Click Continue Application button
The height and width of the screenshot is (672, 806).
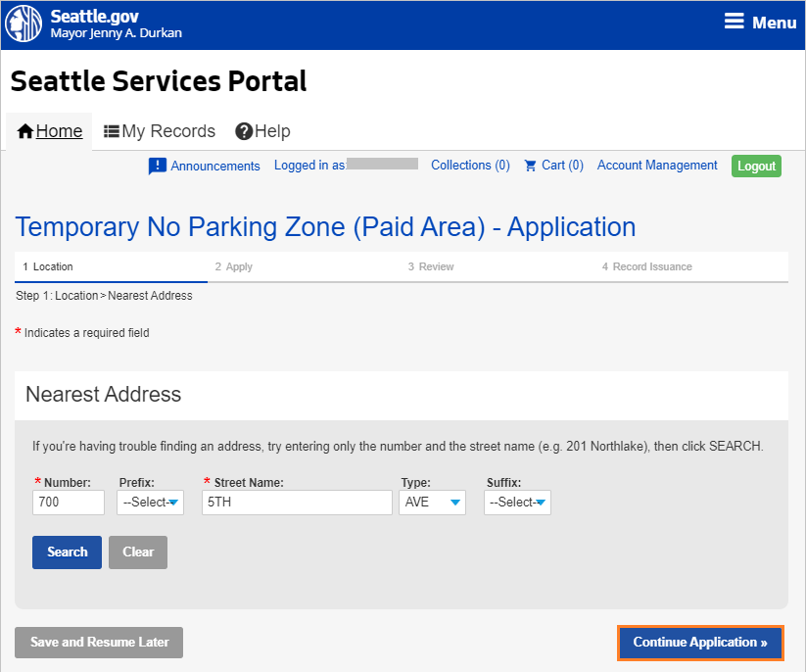700,643
